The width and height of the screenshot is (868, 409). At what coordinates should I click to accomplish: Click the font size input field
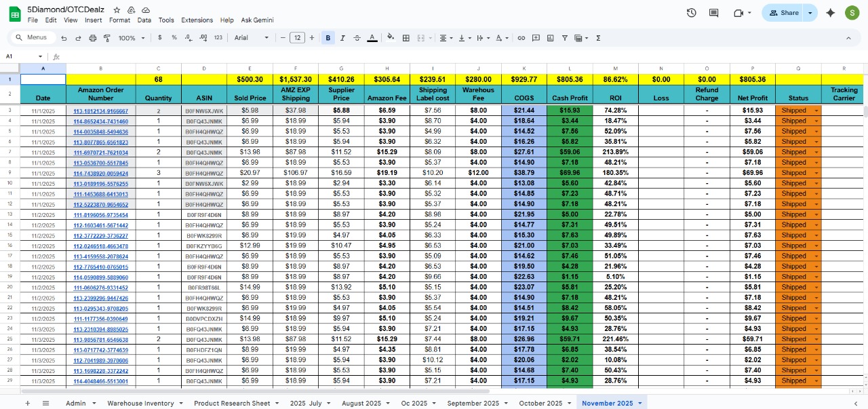pos(297,38)
